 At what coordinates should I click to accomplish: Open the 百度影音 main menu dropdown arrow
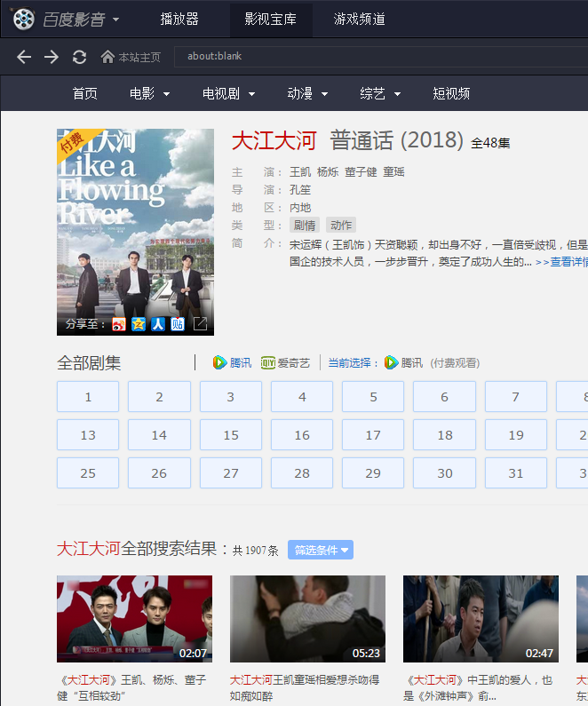tap(115, 20)
